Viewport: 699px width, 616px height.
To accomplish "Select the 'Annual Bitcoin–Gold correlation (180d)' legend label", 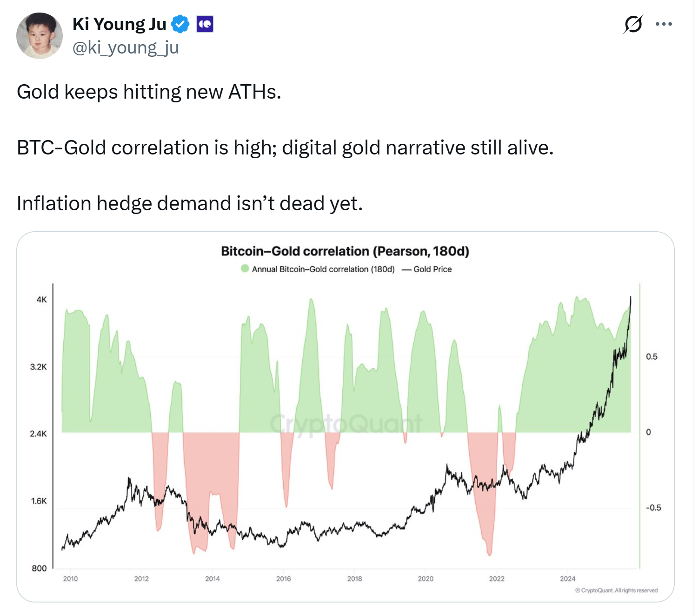I will pyautogui.click(x=323, y=269).
